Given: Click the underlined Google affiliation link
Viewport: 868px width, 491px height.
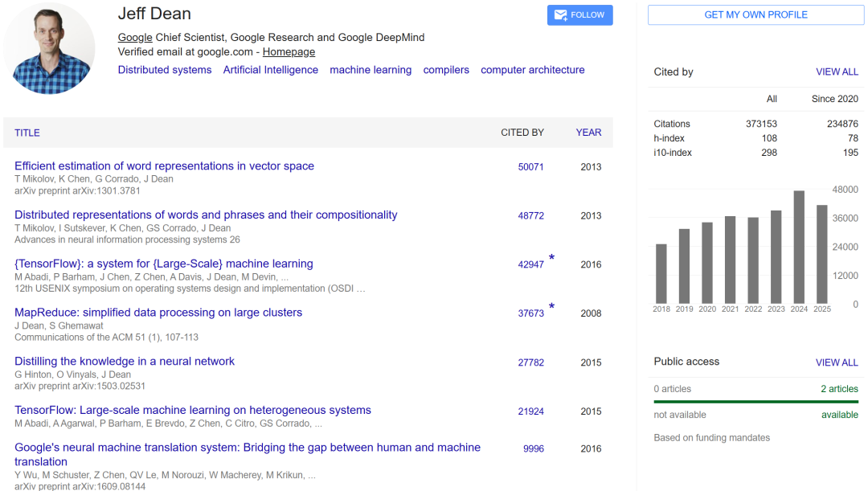Looking at the screenshot, I should (135, 38).
